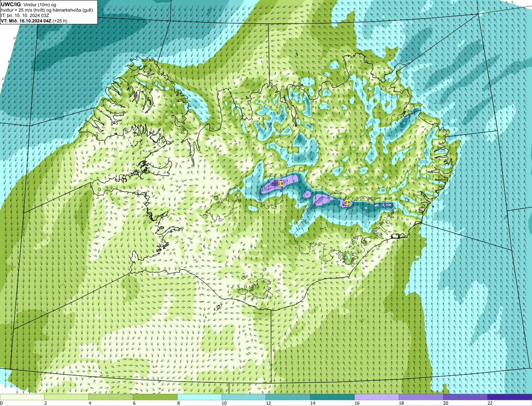Select the 'VT: Mið. 16.10.2024 04Z (+25 h)' line
Screen dimensions: 532x406
pos(34,20)
